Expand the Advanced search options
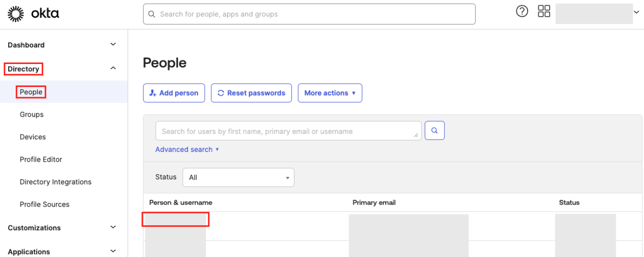The height and width of the screenshot is (257, 644). [x=187, y=150]
